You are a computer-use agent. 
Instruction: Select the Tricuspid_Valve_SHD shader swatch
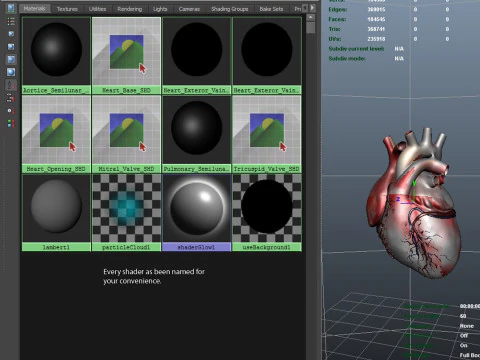tap(267, 134)
